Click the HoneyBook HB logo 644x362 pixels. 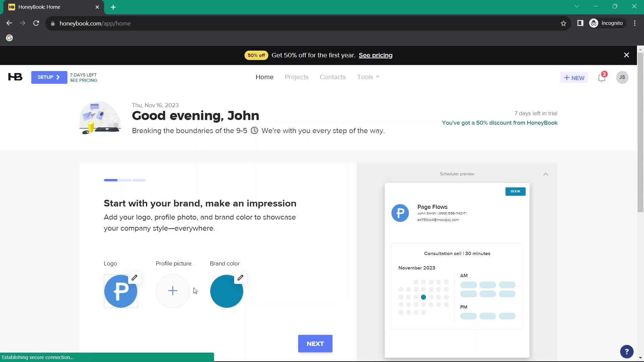[15, 77]
